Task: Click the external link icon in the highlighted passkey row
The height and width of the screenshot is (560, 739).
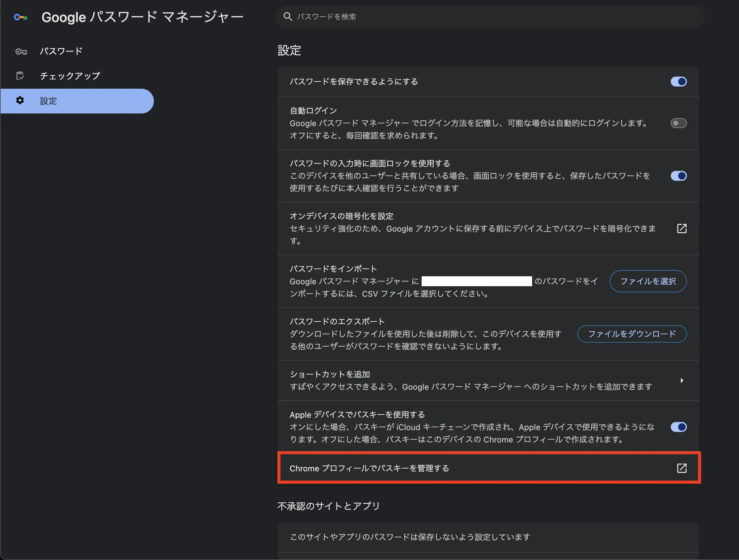Action: click(682, 468)
